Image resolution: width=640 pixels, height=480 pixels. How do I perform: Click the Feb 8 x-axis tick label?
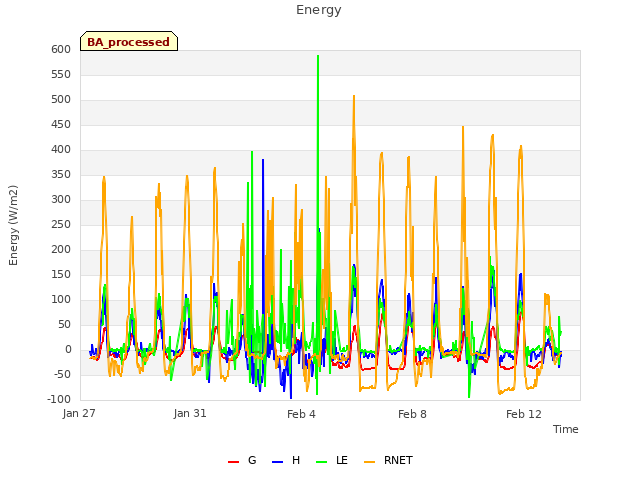pos(412,414)
